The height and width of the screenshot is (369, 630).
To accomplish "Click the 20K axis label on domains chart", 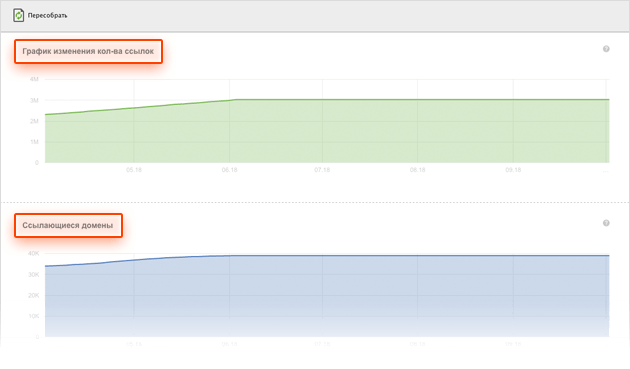I will (33, 295).
